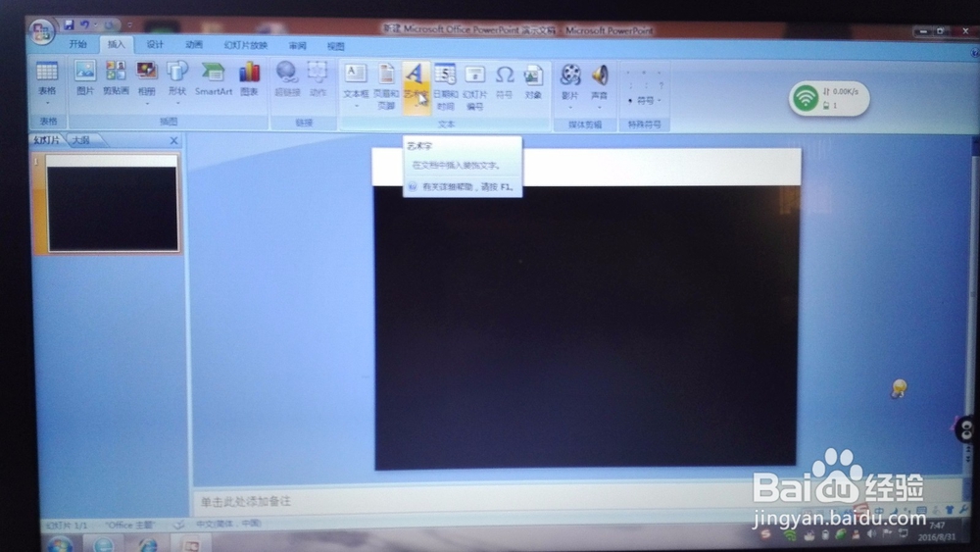The width and height of the screenshot is (980, 552).
Task: Click the Undo arrow icon
Action: click(x=84, y=25)
